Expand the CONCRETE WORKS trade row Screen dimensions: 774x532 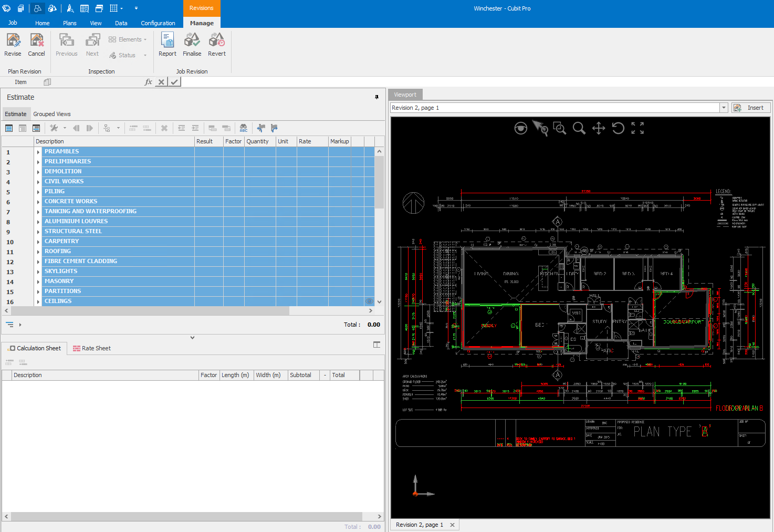tap(38, 202)
